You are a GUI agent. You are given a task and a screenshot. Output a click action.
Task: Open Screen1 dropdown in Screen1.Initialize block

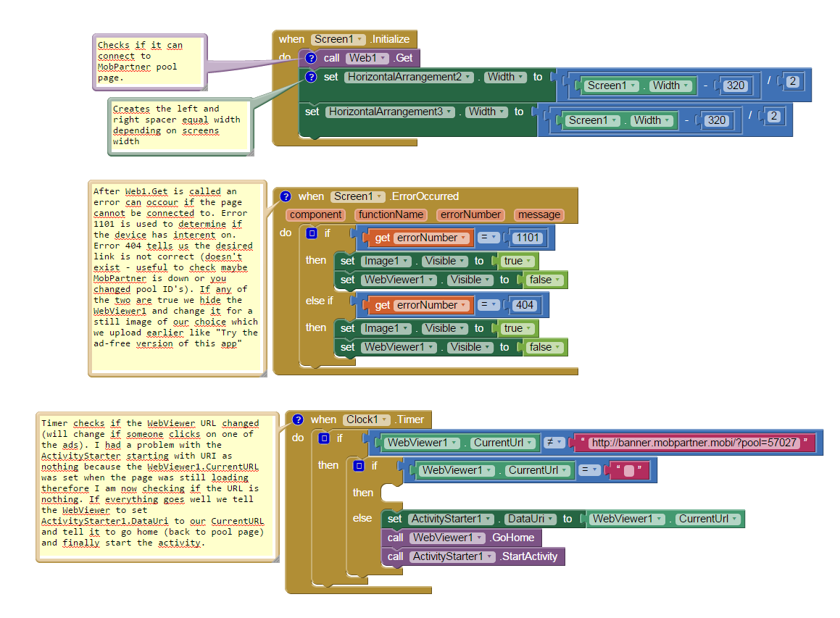tap(338, 39)
